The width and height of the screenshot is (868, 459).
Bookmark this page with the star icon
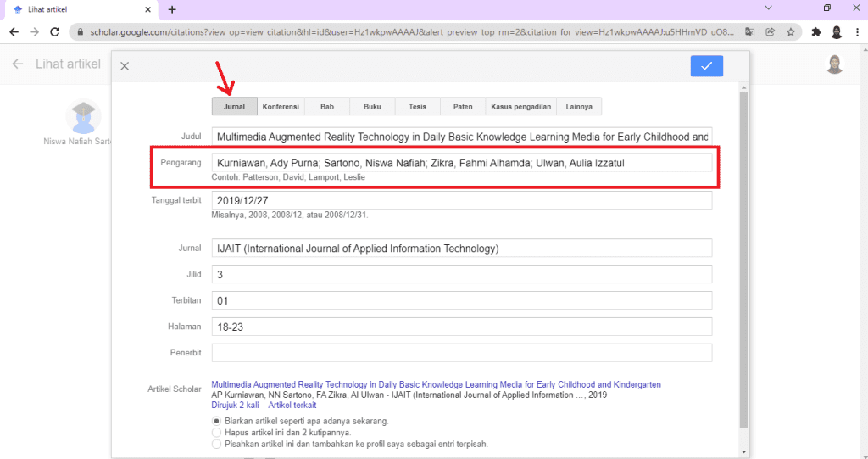pyautogui.click(x=791, y=32)
